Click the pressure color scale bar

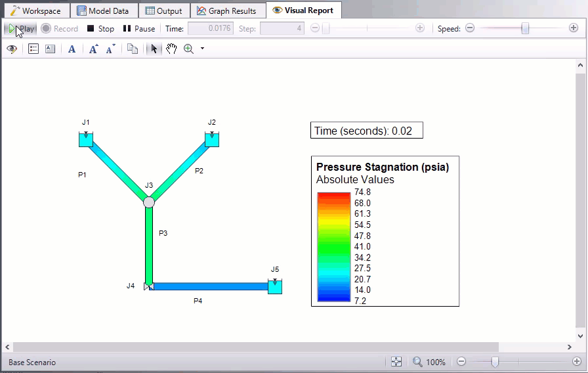[x=334, y=247]
